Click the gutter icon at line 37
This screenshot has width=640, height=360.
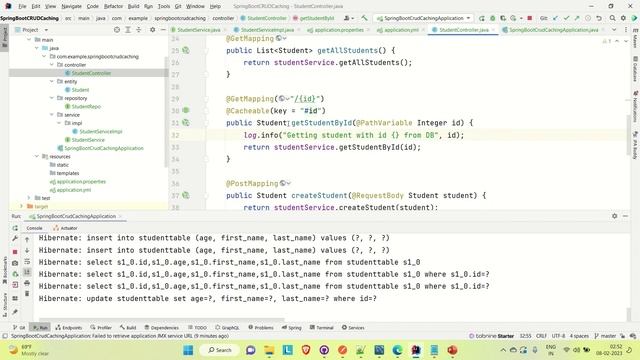click(186, 196)
